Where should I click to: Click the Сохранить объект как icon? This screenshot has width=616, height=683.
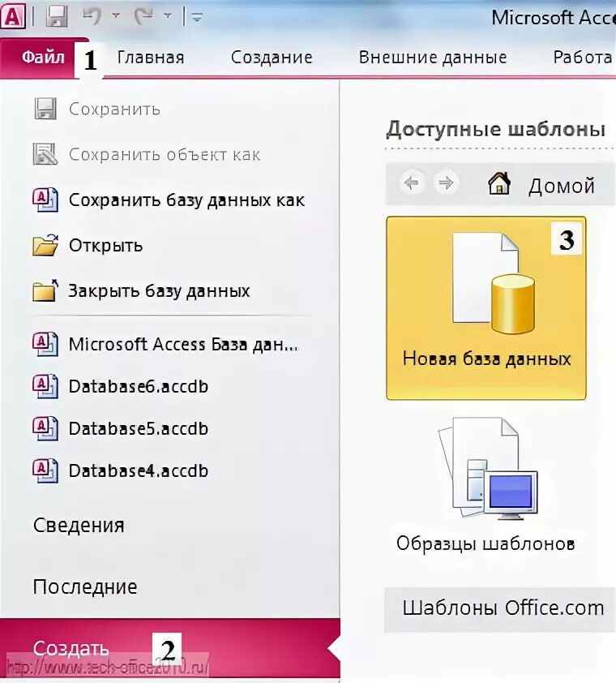pyautogui.click(x=45, y=154)
